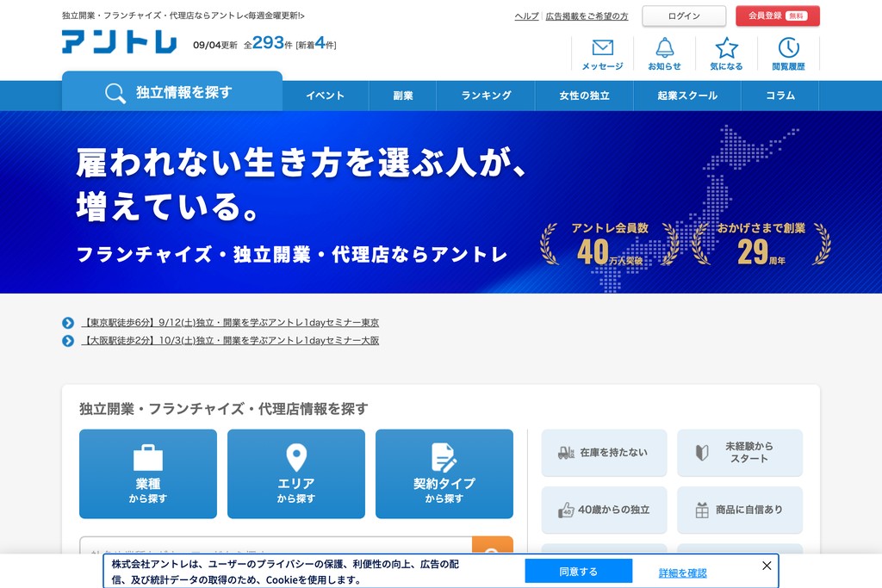Viewport: 882px width, 588px height.
Task: Select 未経験からスタート filter
Action: point(740,453)
